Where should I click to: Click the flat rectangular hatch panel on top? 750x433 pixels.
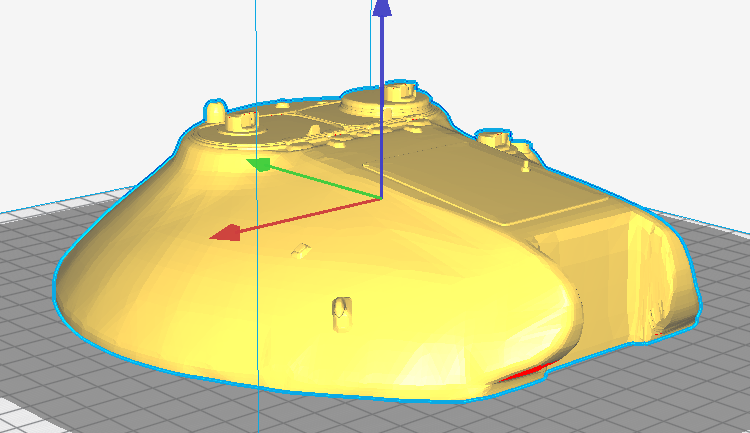470,180
